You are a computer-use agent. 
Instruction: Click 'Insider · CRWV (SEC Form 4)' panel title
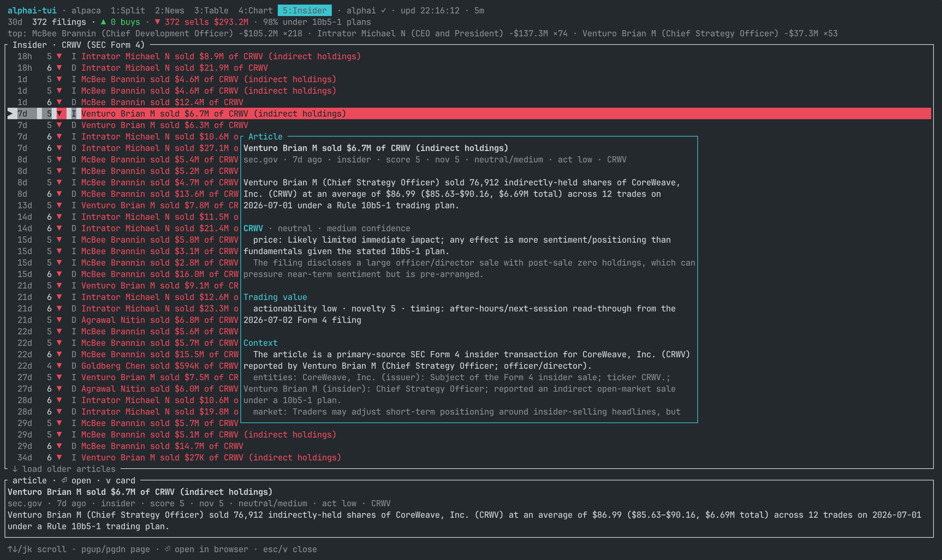click(79, 45)
